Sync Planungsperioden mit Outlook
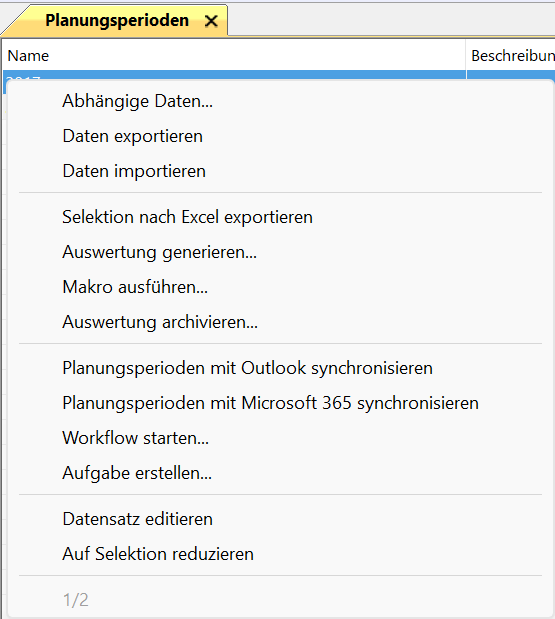555x619 pixels. point(248,368)
